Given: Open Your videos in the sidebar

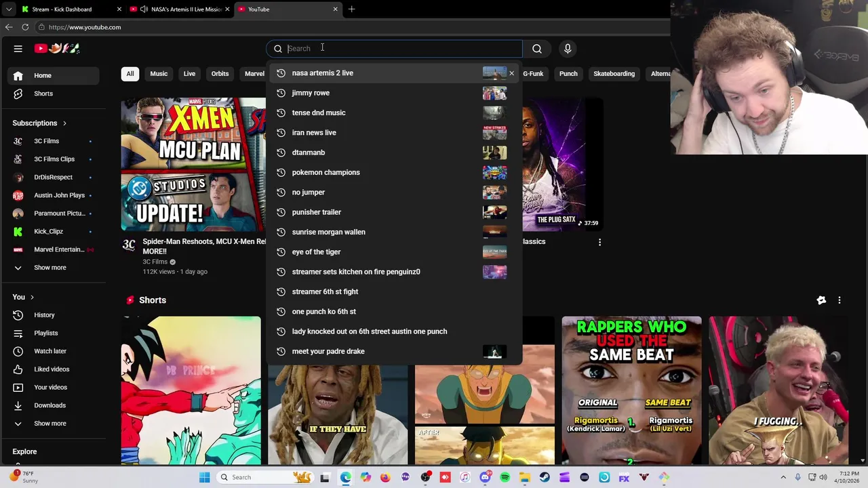Looking at the screenshot, I should tap(54, 387).
